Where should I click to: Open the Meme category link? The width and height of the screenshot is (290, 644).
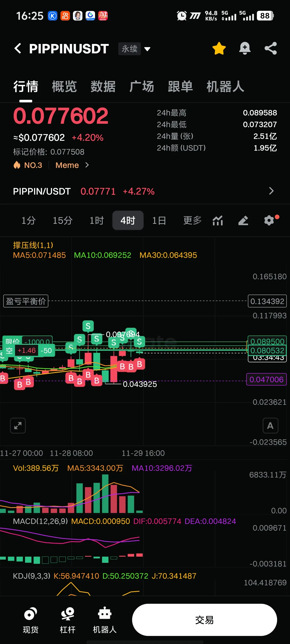click(x=72, y=165)
